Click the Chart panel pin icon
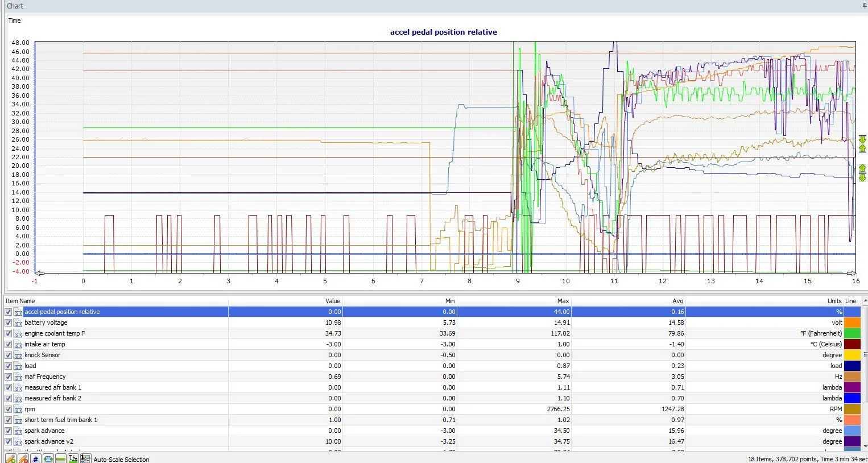Viewport: 868px width, 463px height. [x=865, y=6]
